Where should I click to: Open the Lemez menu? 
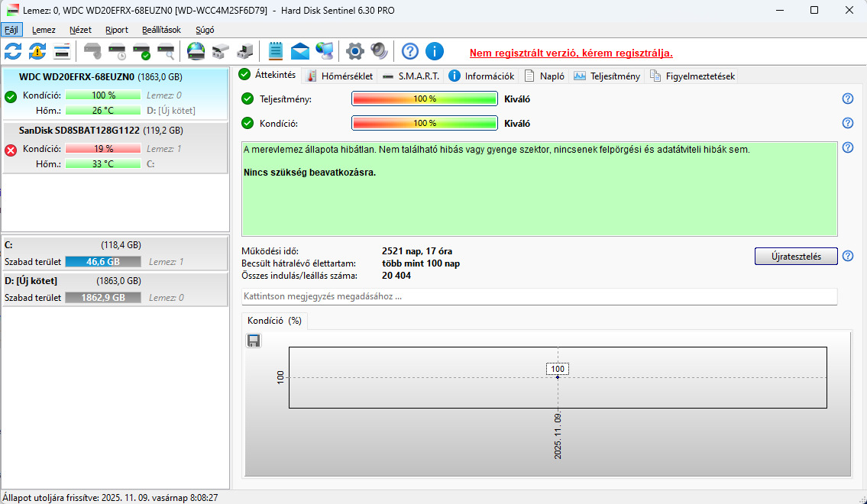click(x=44, y=30)
